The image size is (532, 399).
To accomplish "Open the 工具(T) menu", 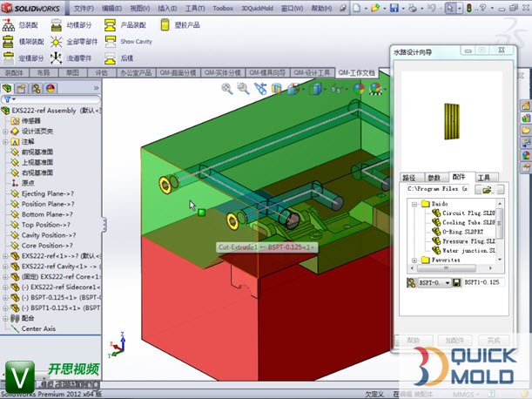I will point(195,8).
